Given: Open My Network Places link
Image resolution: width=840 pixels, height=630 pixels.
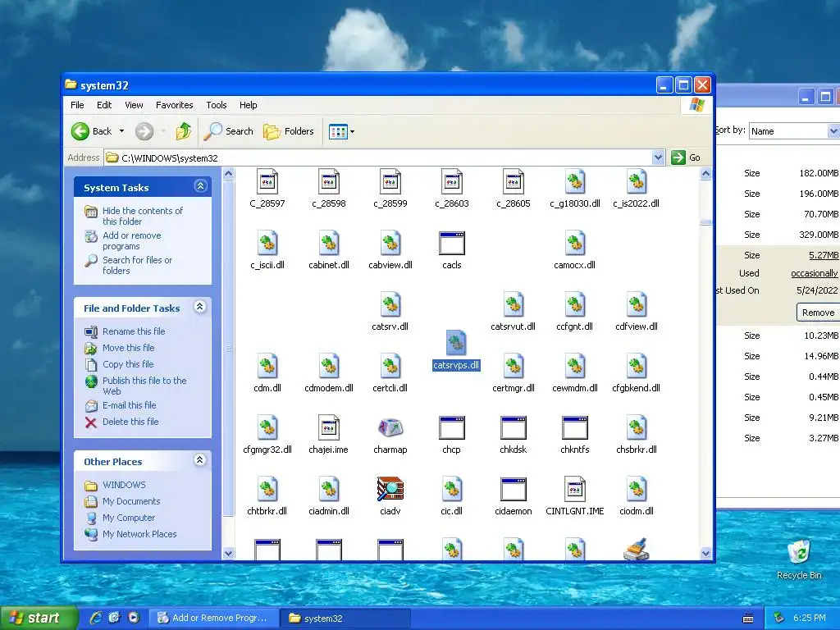Looking at the screenshot, I should tap(139, 534).
